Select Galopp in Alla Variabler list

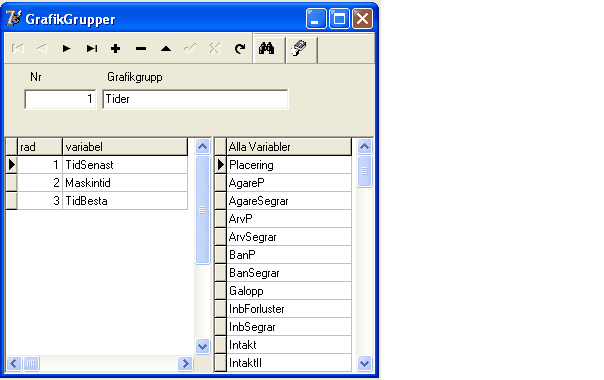pyautogui.click(x=289, y=291)
